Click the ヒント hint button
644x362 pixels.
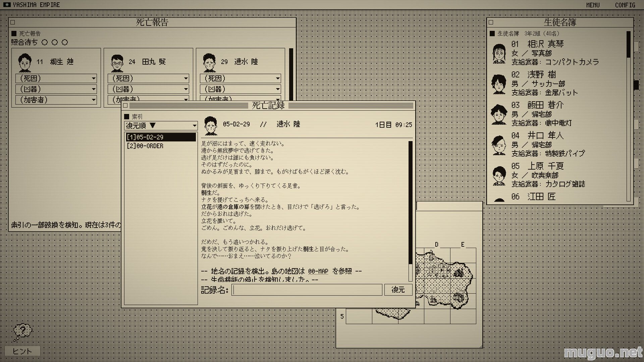[22, 351]
